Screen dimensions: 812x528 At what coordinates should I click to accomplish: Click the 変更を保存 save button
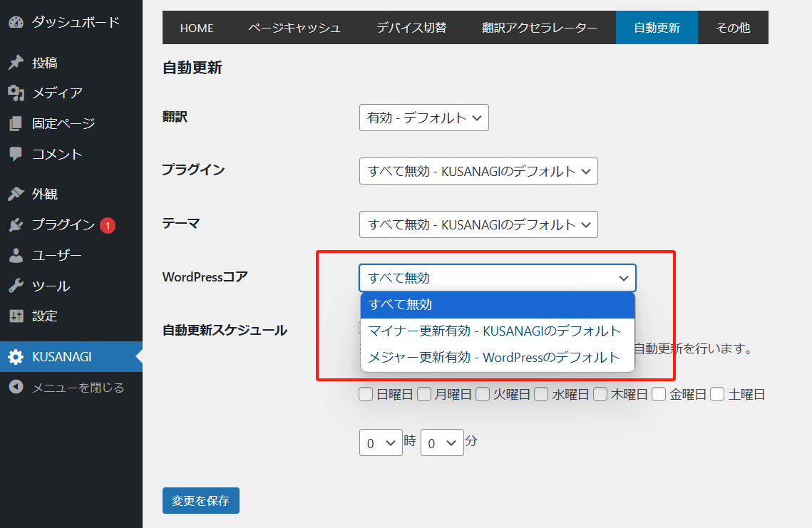pos(200,500)
